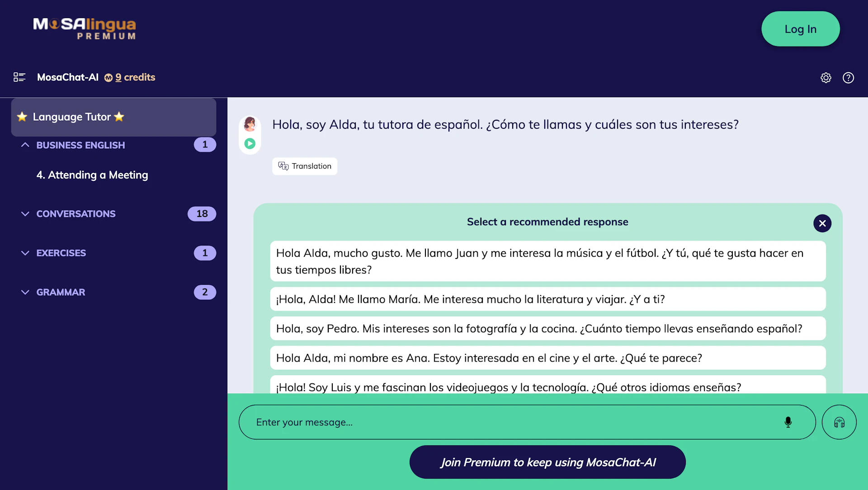Open the Conversations category label
Screen dimensions: 868x490
pos(76,214)
